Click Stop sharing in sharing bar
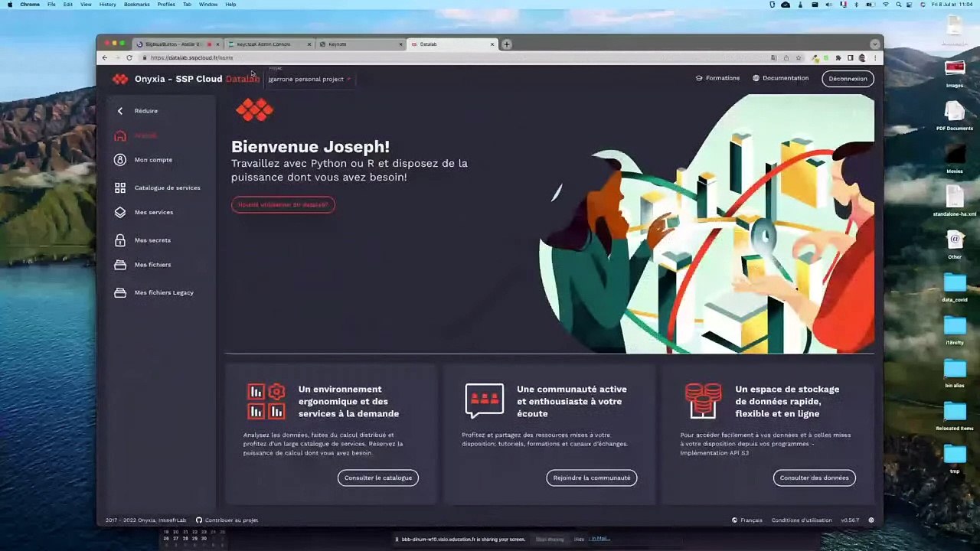 (x=550, y=540)
